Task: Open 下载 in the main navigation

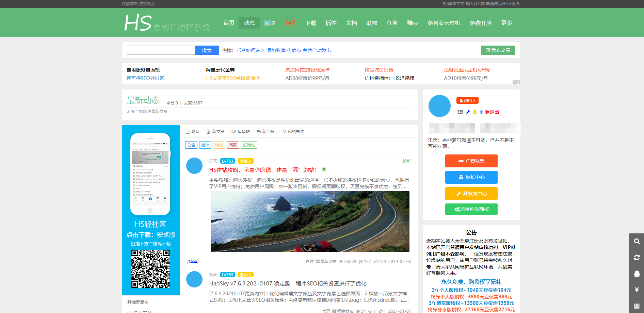Action: click(x=311, y=23)
